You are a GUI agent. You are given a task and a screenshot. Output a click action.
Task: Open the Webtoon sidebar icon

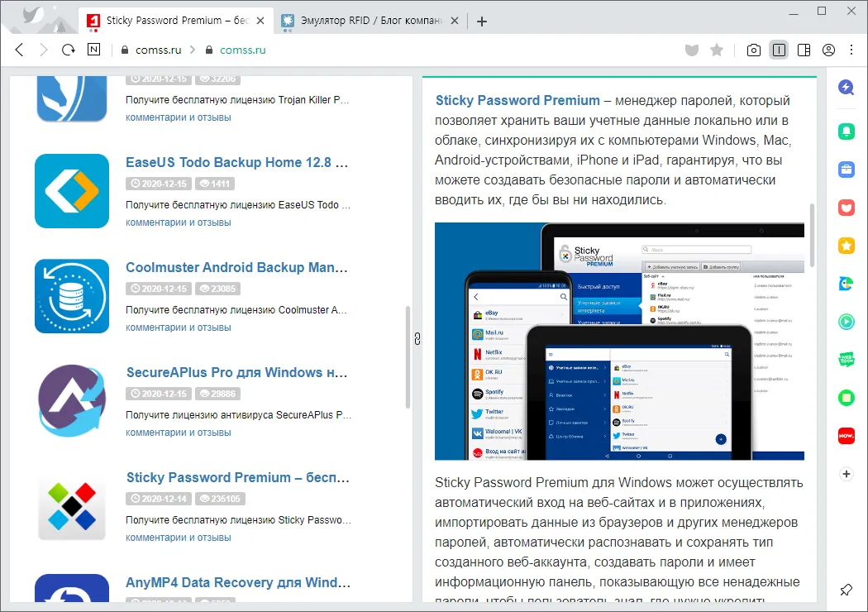(x=846, y=360)
